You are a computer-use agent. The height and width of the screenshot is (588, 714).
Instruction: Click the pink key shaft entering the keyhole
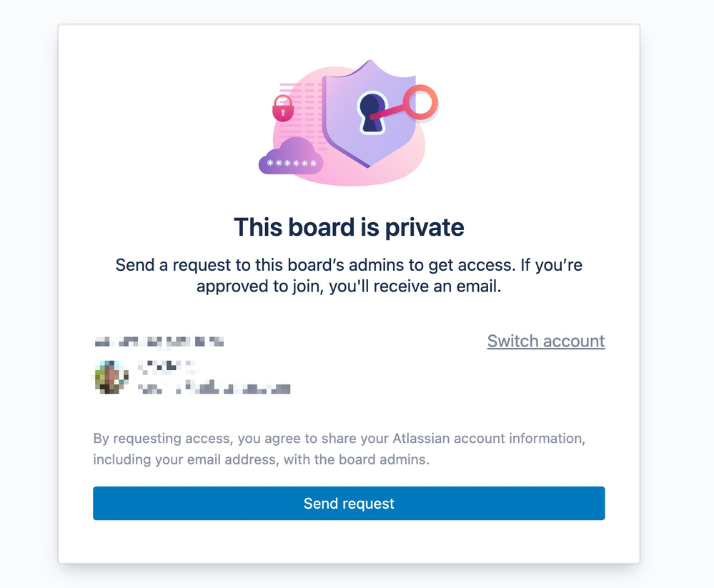[x=388, y=112]
